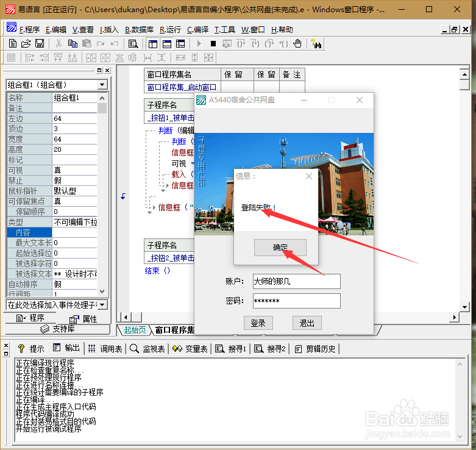Screen dimensions: 476x450
Task: Click the float panel square icon
Action: 99,71
